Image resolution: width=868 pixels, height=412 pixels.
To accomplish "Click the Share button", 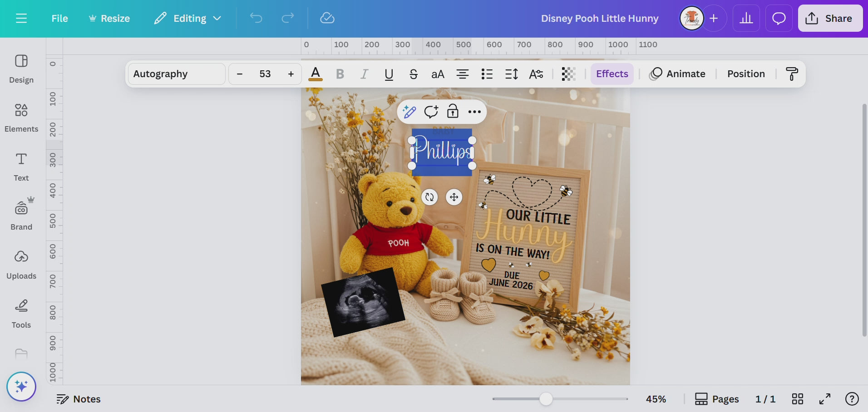I will coord(829,19).
